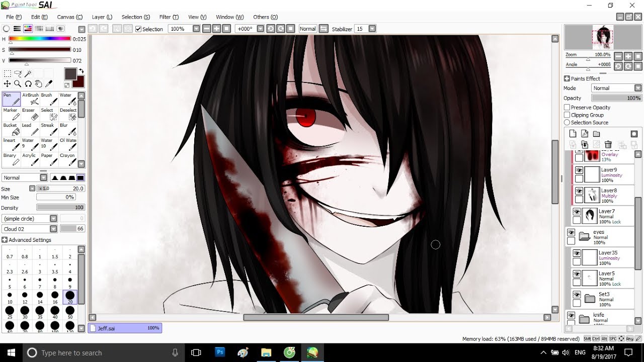Pick brush size preset 20
Image resolution: width=644 pixels, height=362 pixels.
pos(70,297)
